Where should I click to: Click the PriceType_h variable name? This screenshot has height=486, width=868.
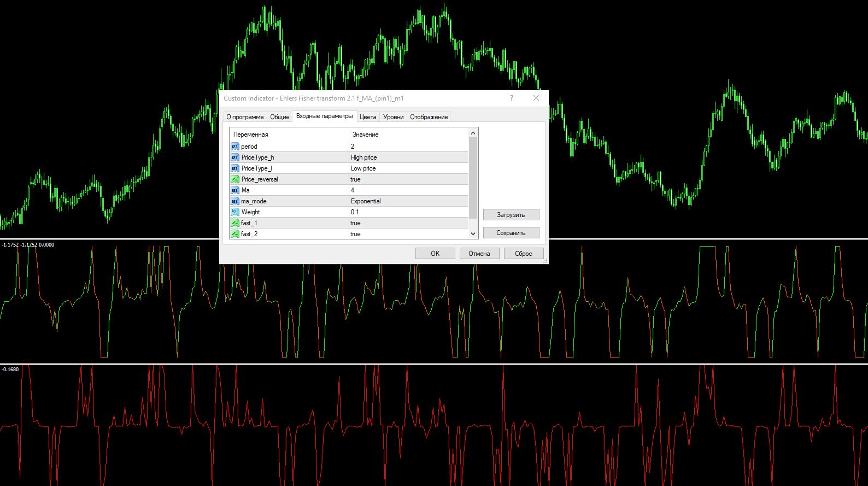coord(257,157)
